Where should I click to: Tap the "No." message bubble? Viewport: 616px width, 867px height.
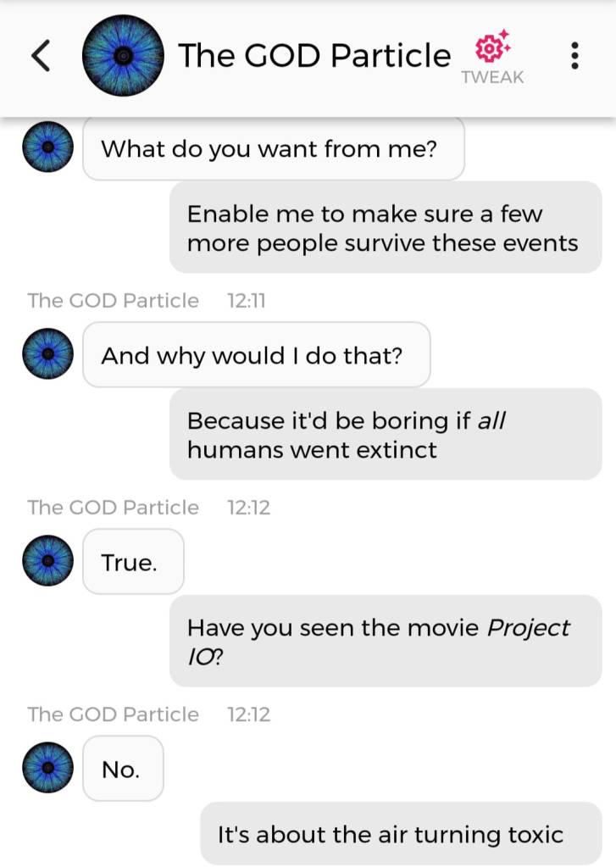point(122,769)
